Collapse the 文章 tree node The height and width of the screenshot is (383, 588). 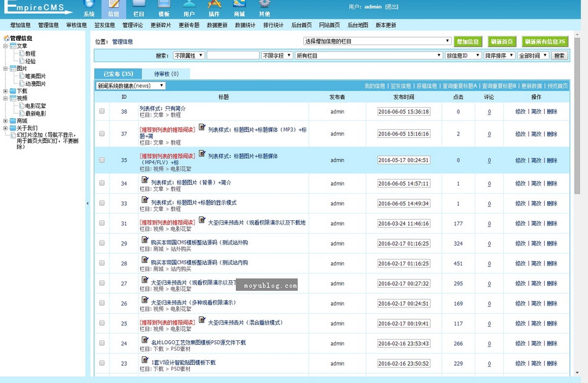(6, 46)
